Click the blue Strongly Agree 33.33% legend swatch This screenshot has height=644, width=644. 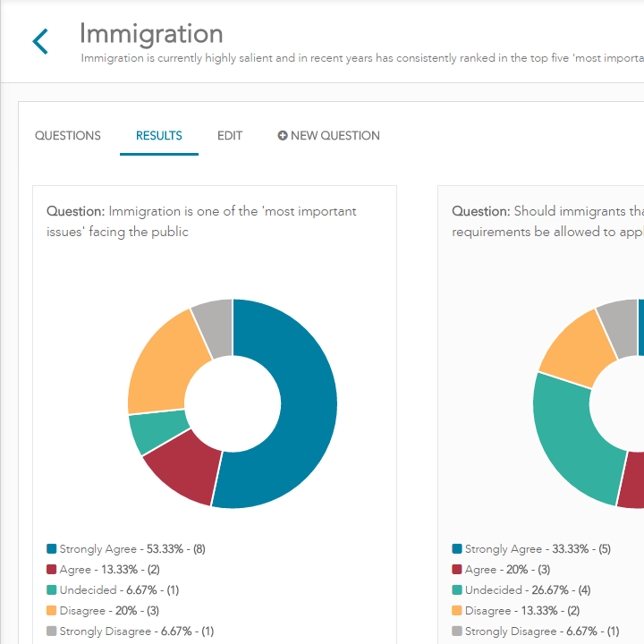[457, 549]
